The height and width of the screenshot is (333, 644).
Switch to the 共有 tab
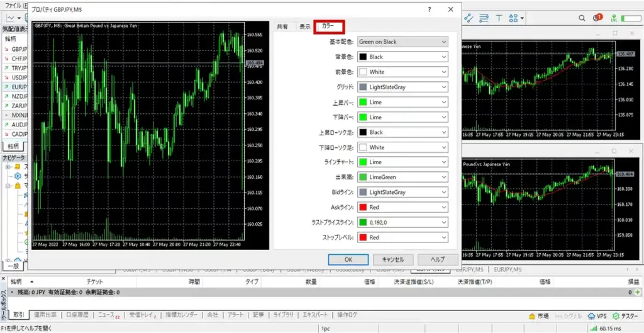click(x=283, y=27)
